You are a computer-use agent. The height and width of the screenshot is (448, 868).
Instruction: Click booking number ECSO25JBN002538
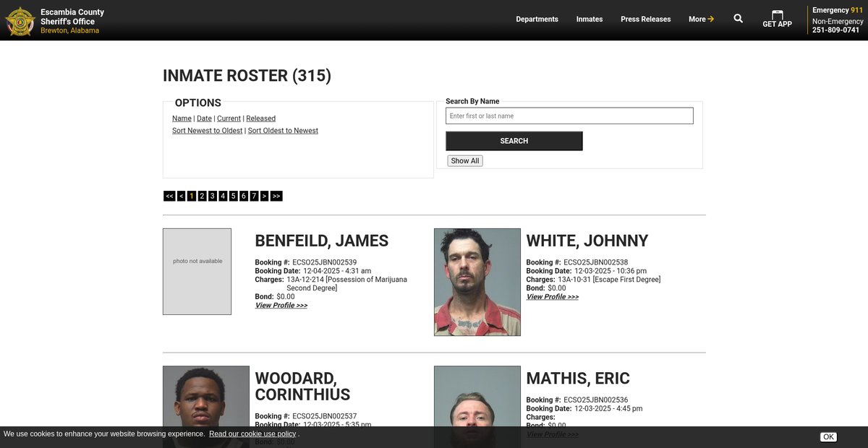[x=596, y=262]
